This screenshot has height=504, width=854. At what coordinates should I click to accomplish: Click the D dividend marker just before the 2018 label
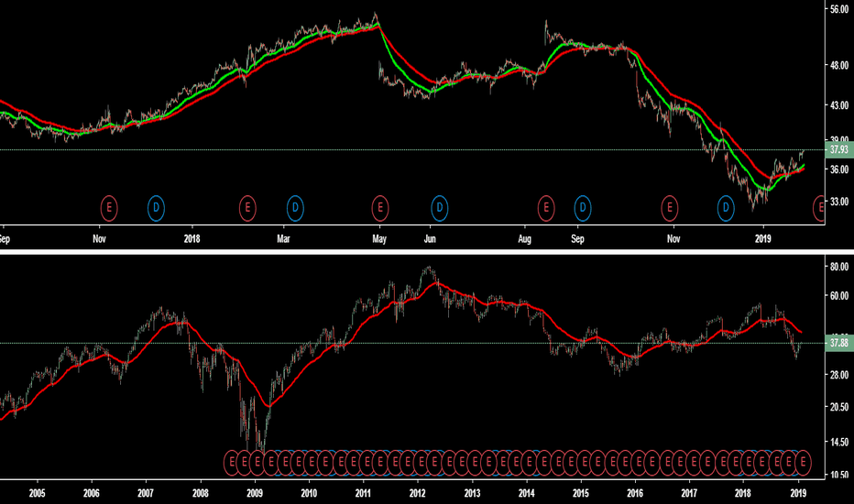click(x=157, y=208)
